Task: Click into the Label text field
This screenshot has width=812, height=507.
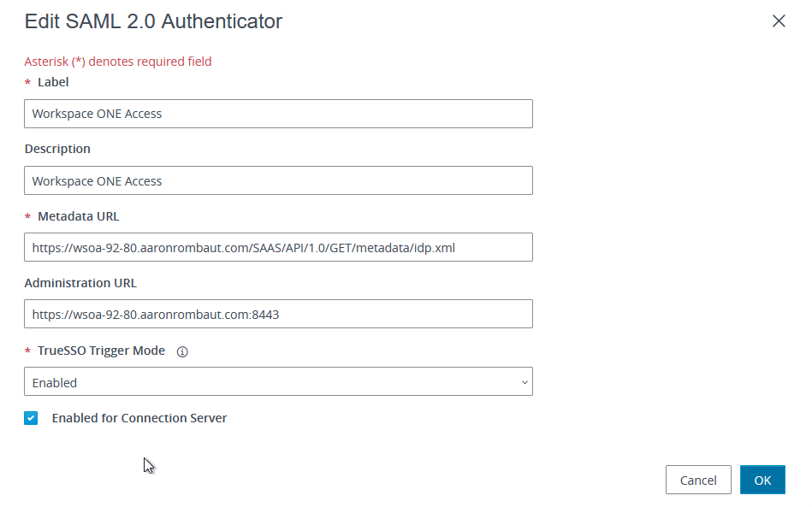Action: tap(278, 114)
